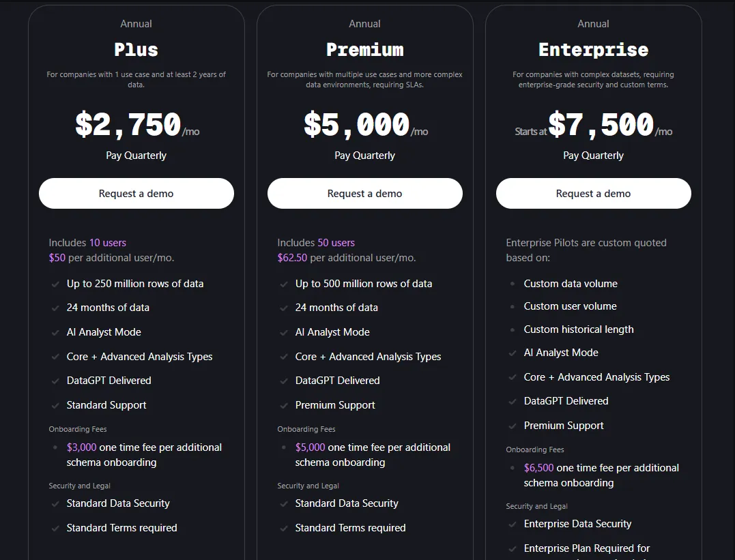Click checkmark beside 'Up to 500 million rows'

tap(284, 284)
